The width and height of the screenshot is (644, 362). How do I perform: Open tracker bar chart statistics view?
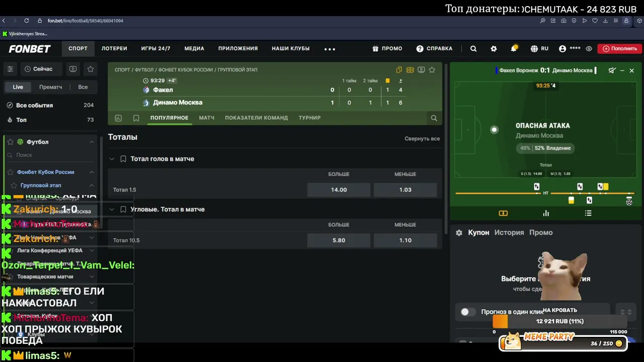click(546, 213)
